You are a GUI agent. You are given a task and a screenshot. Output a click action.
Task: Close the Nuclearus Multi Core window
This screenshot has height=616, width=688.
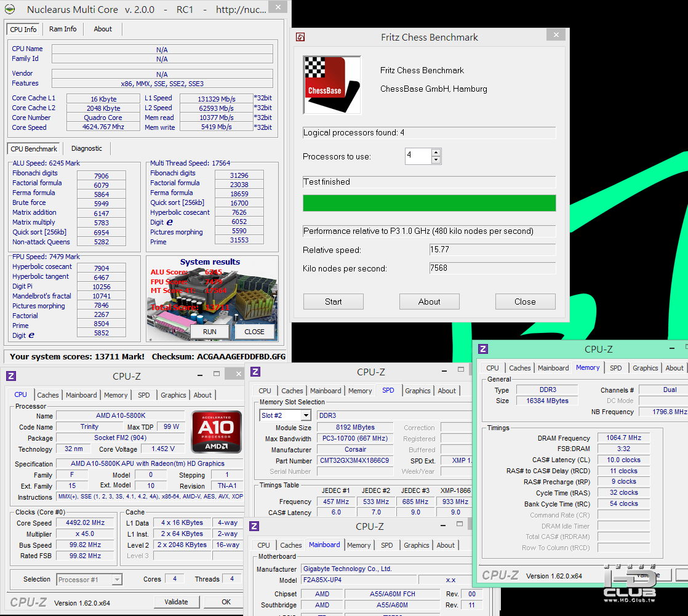pyautogui.click(x=278, y=7)
